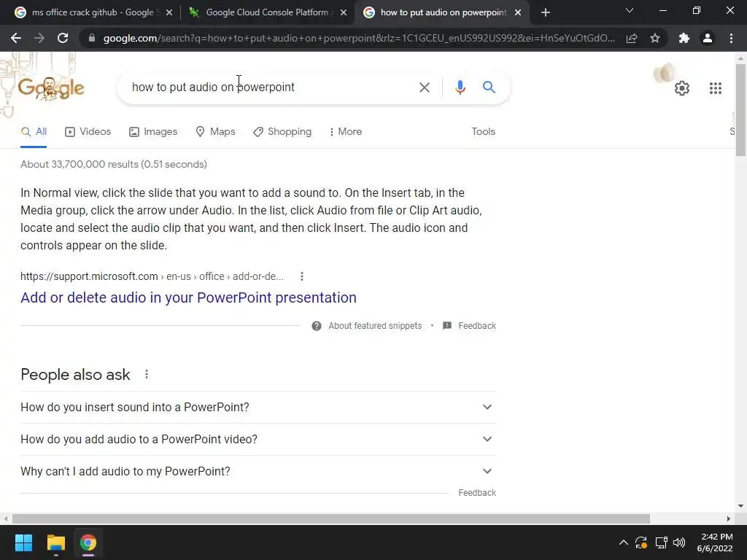Click the voice search microphone icon
Viewport: 747px width, 560px height.
[x=460, y=87]
